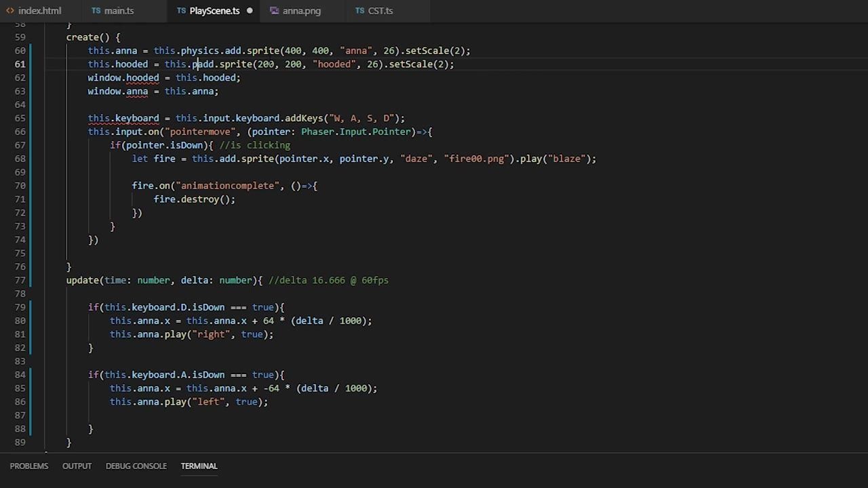Click "this.keyboard" assignment on line 65
This screenshot has width=868, height=488.
[123, 119]
